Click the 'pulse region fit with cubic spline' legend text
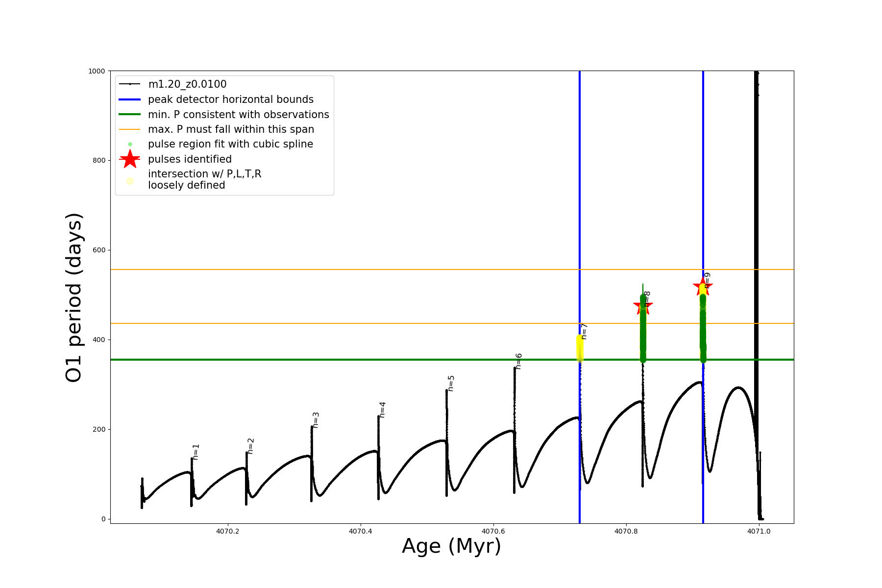The image size is (882, 588). point(230,144)
